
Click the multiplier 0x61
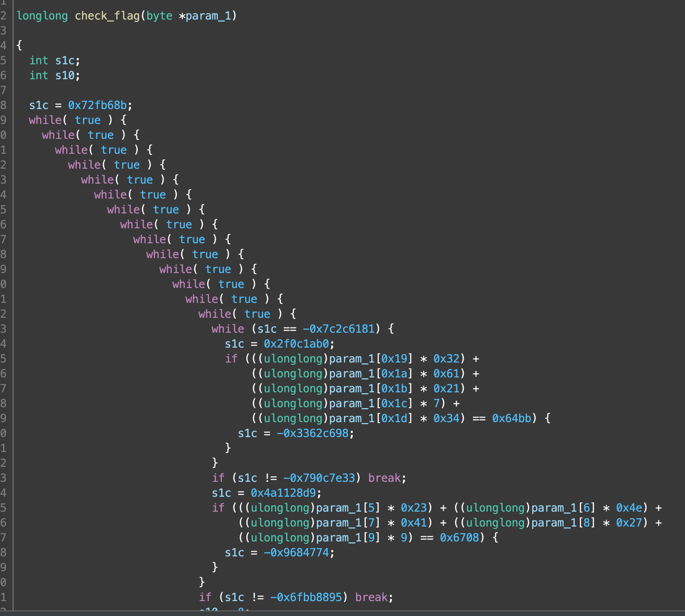(x=446, y=374)
